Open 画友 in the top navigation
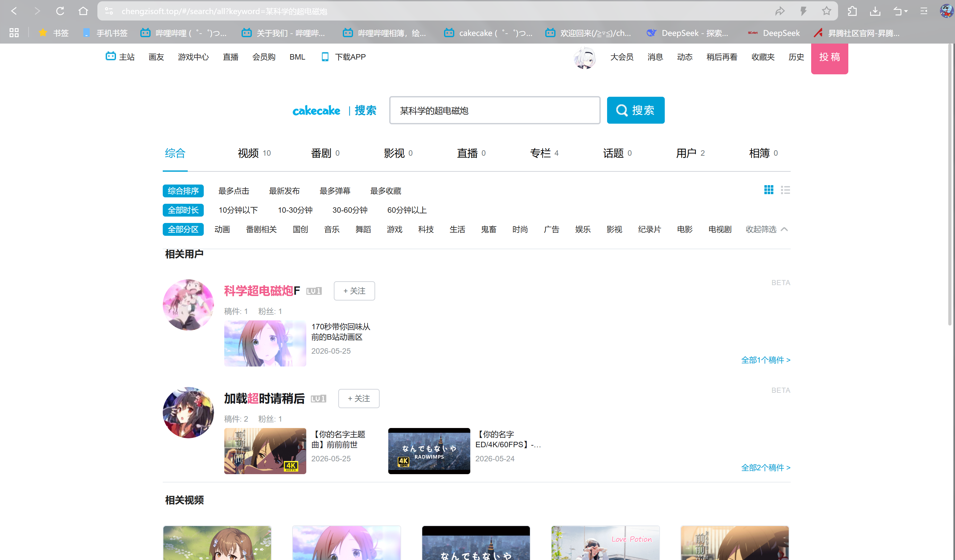This screenshot has height=560, width=955. point(156,57)
